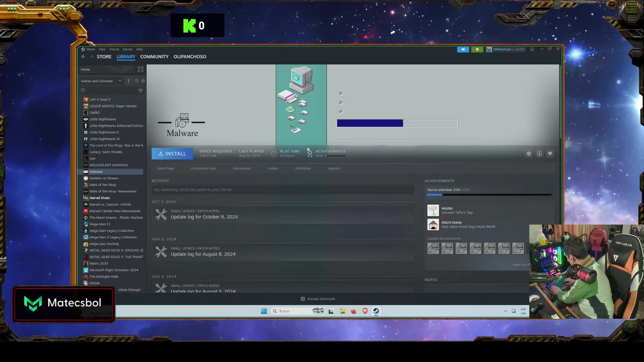Click the play time clock icon
This screenshot has height=362, width=644.
[x=274, y=153]
